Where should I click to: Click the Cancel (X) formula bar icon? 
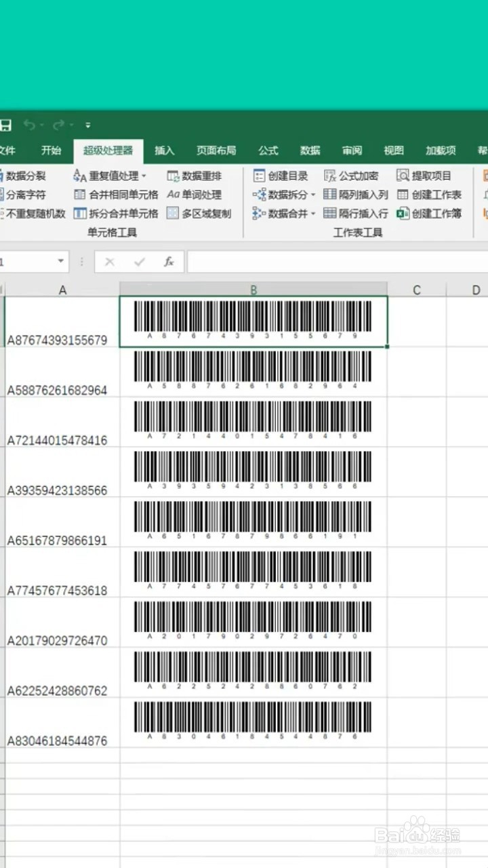[110, 262]
